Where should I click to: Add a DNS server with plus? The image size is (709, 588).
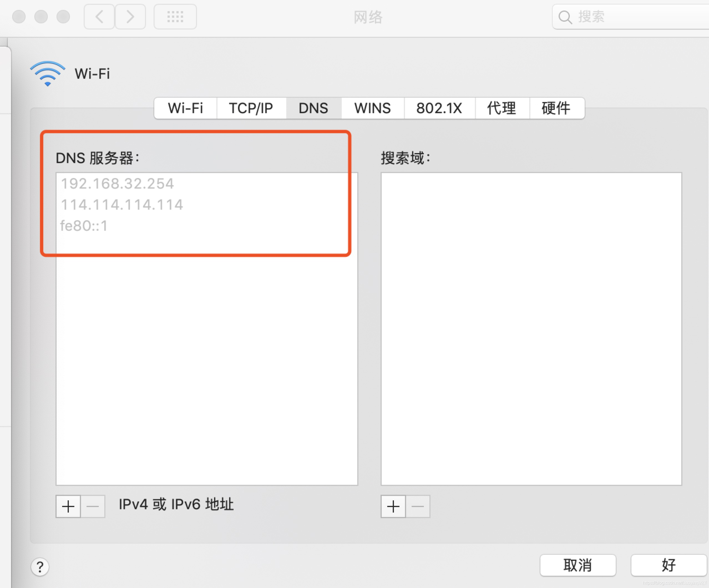(x=68, y=506)
